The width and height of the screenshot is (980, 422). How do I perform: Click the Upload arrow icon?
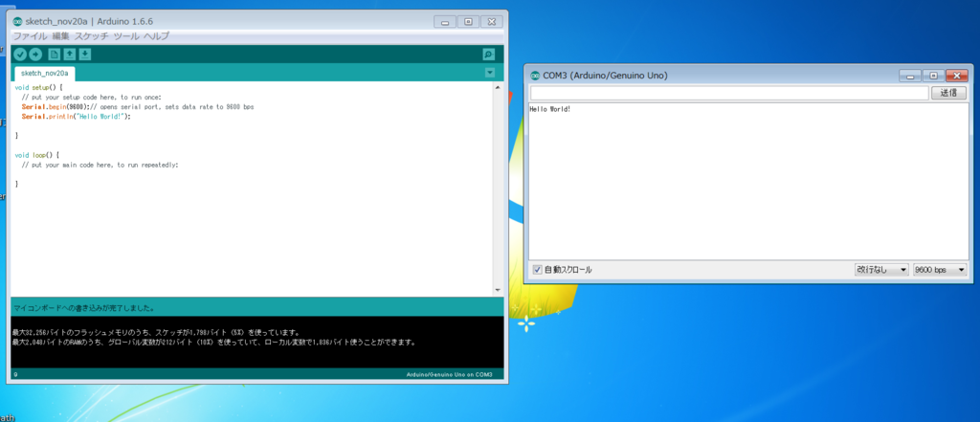[x=35, y=55]
